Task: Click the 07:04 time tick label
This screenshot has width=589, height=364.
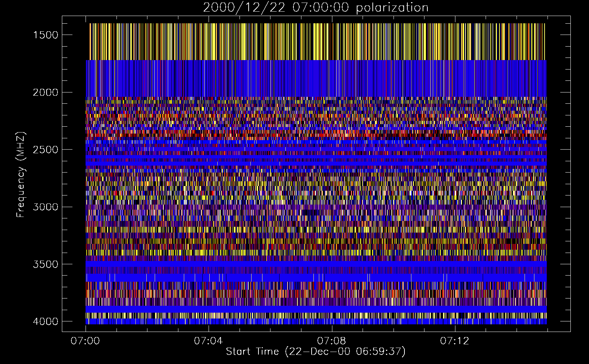Action: click(209, 341)
